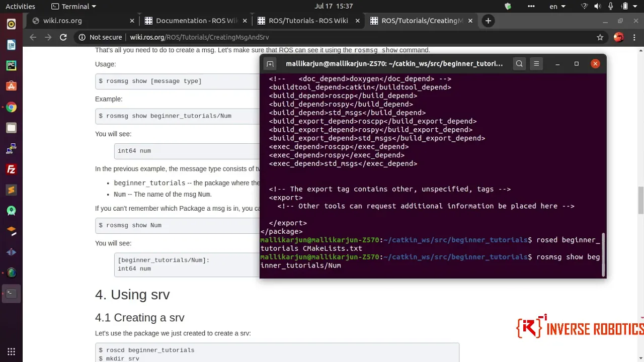
Task: Click the terminal scrollbar
Action: tap(603, 254)
